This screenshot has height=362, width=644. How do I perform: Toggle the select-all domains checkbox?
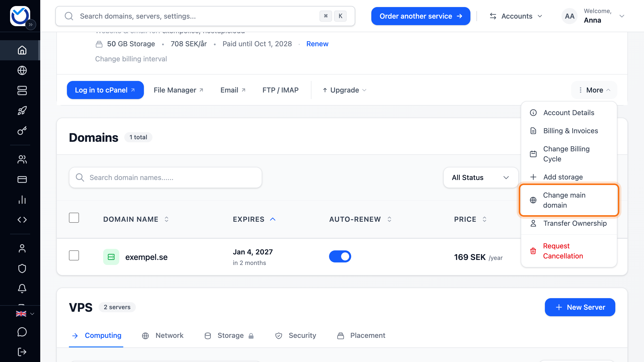(74, 218)
